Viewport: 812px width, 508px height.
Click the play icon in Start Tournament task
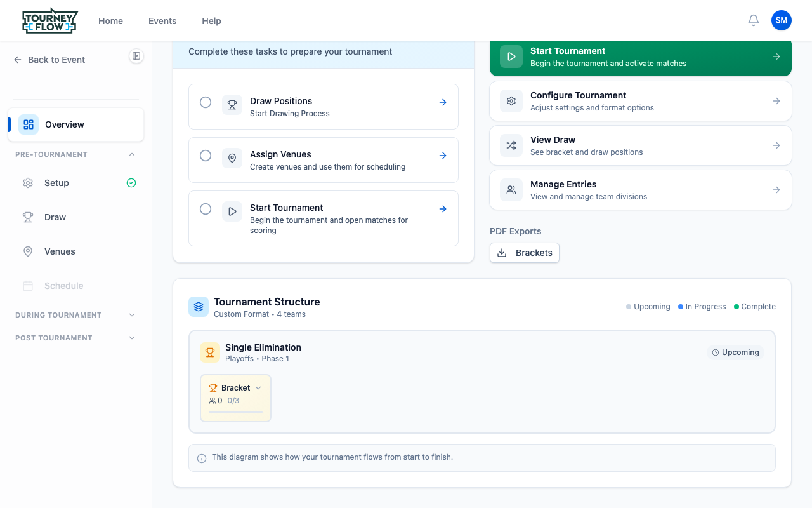(232, 211)
